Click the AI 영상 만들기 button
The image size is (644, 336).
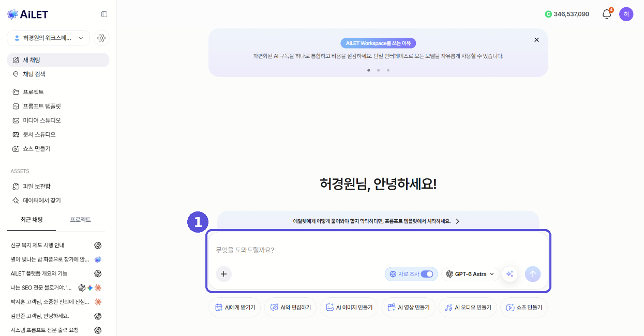tap(409, 307)
